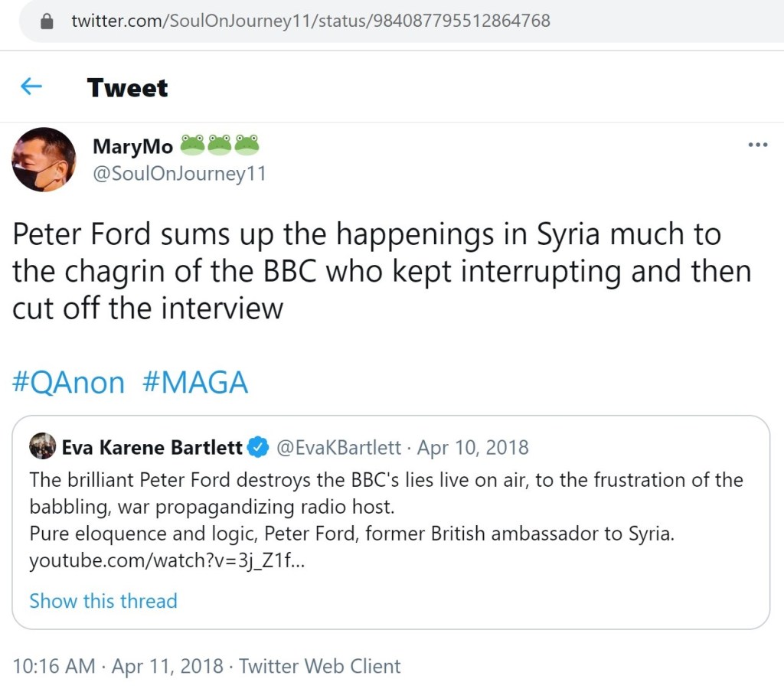Click the 10:16 AM · Apr 11, 2018 timestamp
784x689 pixels.
[x=118, y=666]
